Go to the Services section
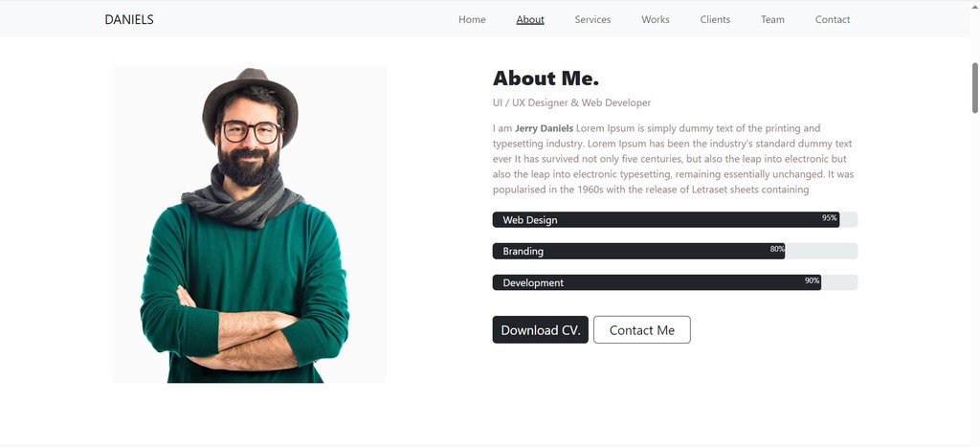 592,19
